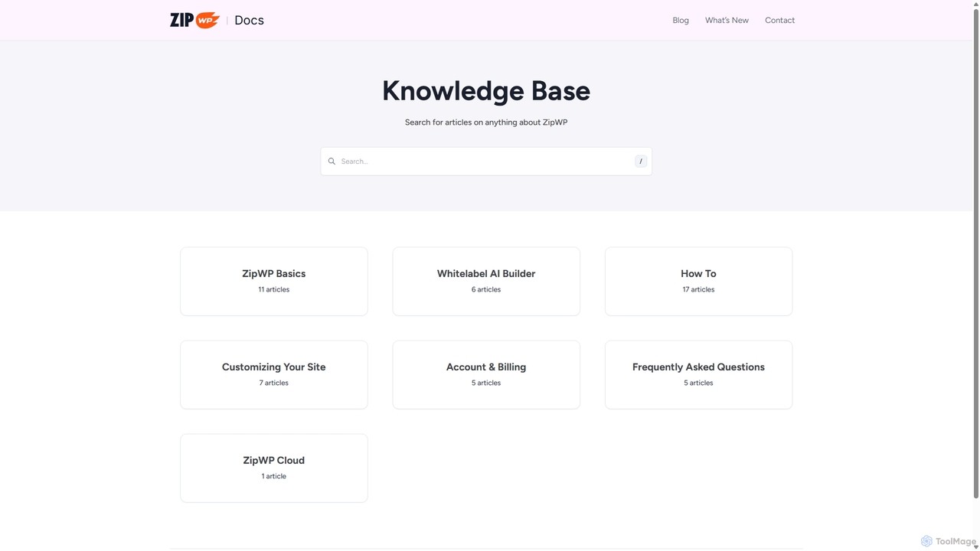Click the "6 articles" count text

(486, 289)
